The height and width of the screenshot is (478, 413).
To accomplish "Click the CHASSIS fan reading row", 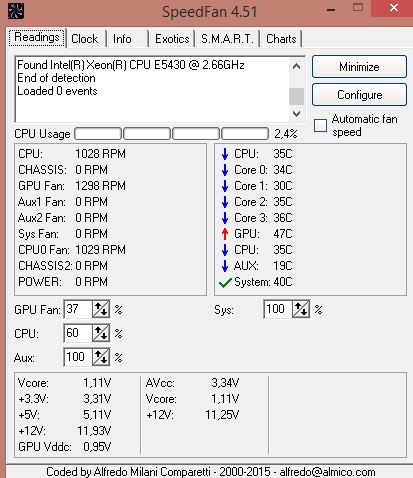I will tap(63, 170).
